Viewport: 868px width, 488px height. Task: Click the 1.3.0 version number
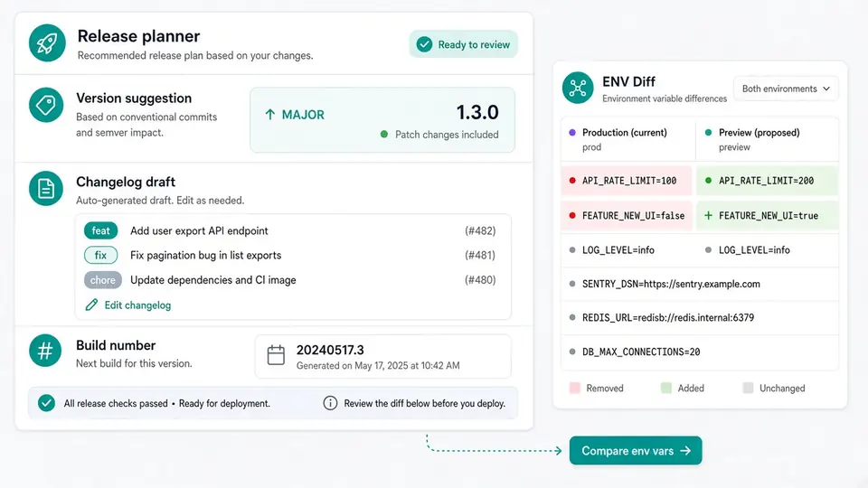click(x=477, y=112)
